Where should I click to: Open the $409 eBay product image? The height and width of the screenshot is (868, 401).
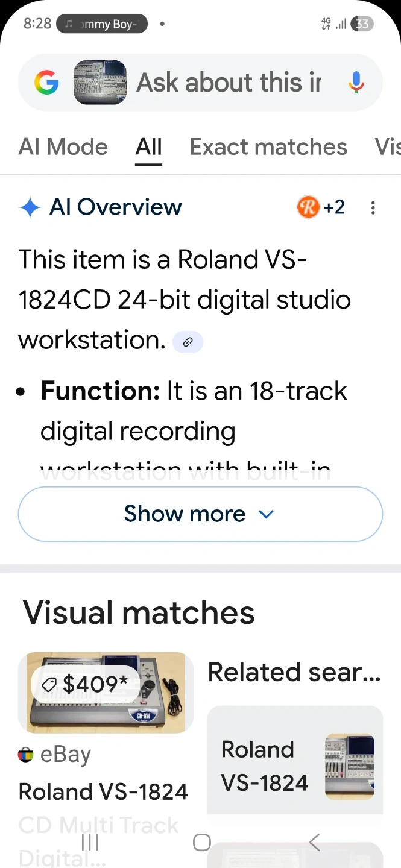click(106, 693)
